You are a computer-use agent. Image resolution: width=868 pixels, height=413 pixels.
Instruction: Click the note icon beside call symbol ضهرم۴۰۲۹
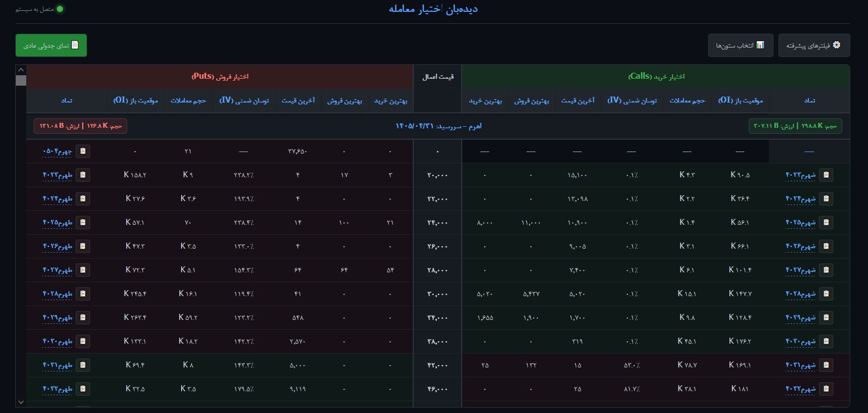[825, 317]
